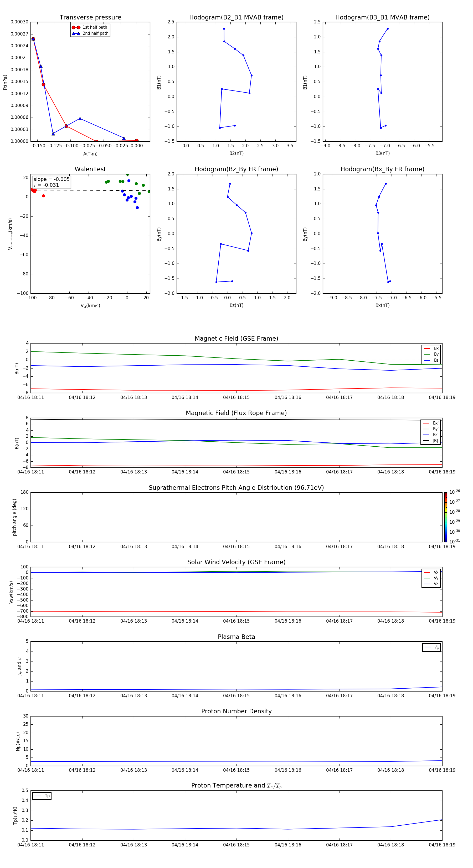Viewport: 473px width, 868px height.
Task: Click the |B| legend entry in Flux Rope plot
Action: 431,441
